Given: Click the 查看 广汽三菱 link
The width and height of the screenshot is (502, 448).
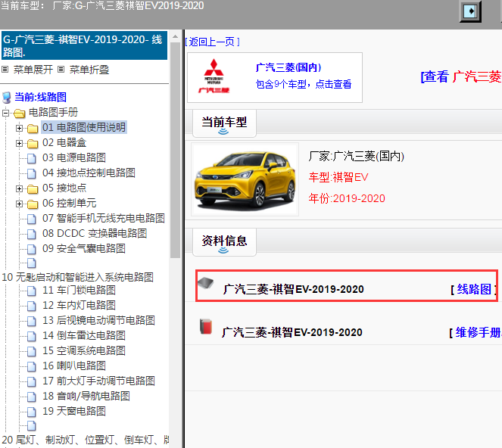Looking at the screenshot, I should click(x=461, y=76).
